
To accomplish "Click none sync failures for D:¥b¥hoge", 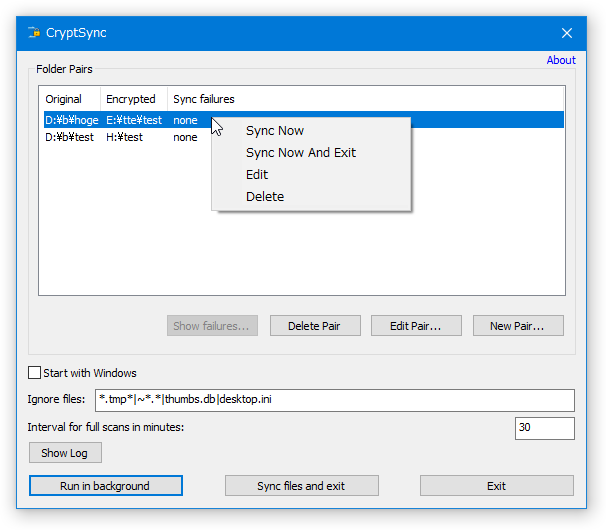I will (x=185, y=120).
